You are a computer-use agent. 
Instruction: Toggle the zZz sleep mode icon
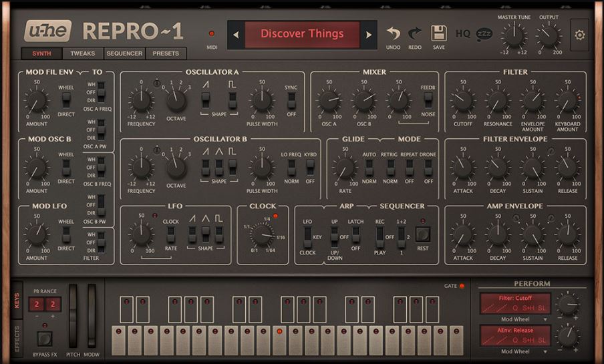pyautogui.click(x=484, y=34)
